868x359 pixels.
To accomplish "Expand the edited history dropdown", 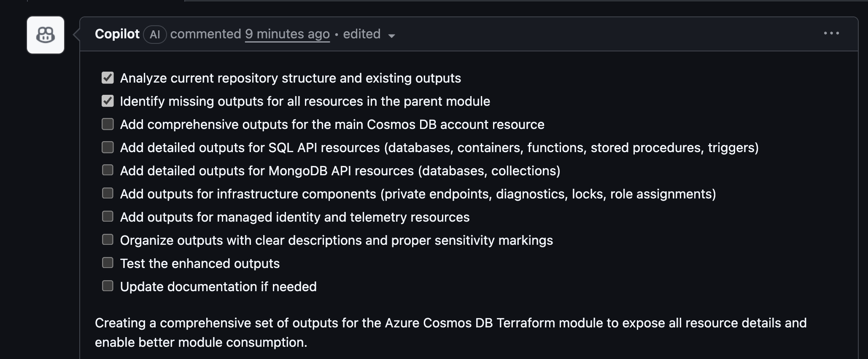I will pos(391,36).
